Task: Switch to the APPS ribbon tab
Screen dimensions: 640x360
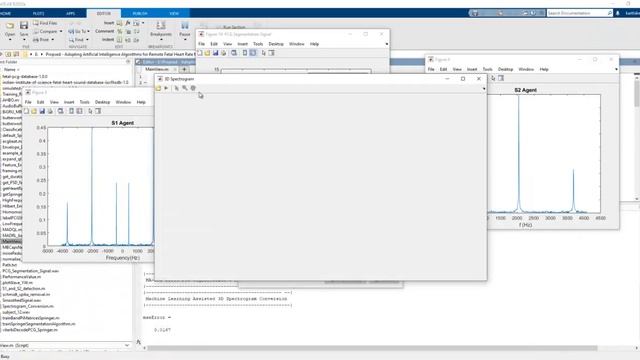Action: point(70,13)
